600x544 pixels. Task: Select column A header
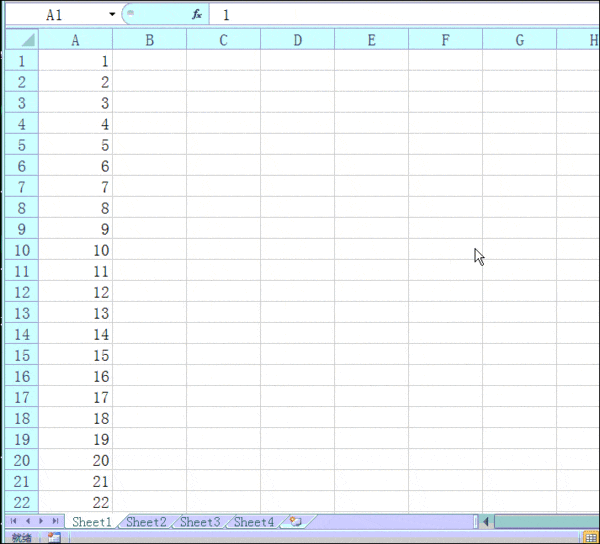(x=75, y=39)
